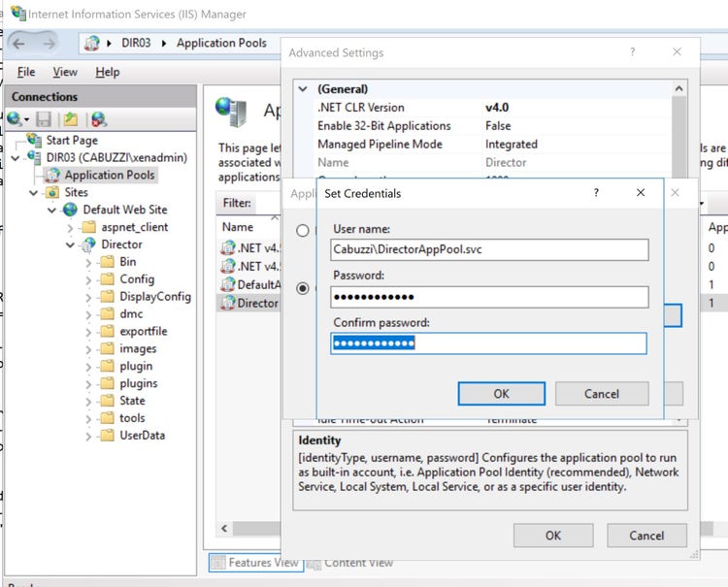Collapse the (General) settings section

point(303,88)
